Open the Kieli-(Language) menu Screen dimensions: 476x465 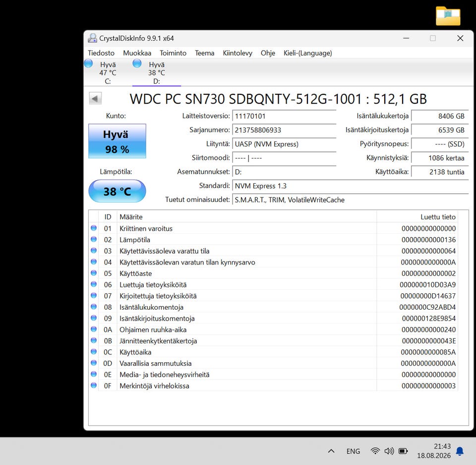tap(307, 53)
